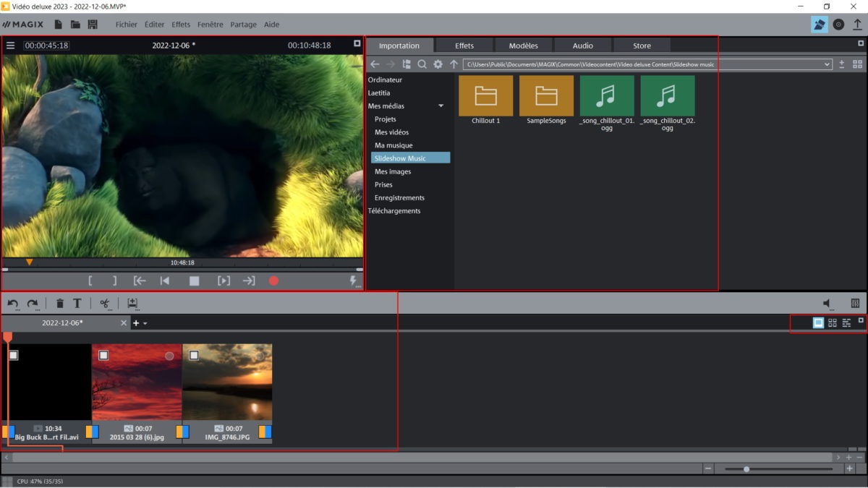Toggle the media pool folder tree view
This screenshot has height=488, width=868.
(x=407, y=64)
